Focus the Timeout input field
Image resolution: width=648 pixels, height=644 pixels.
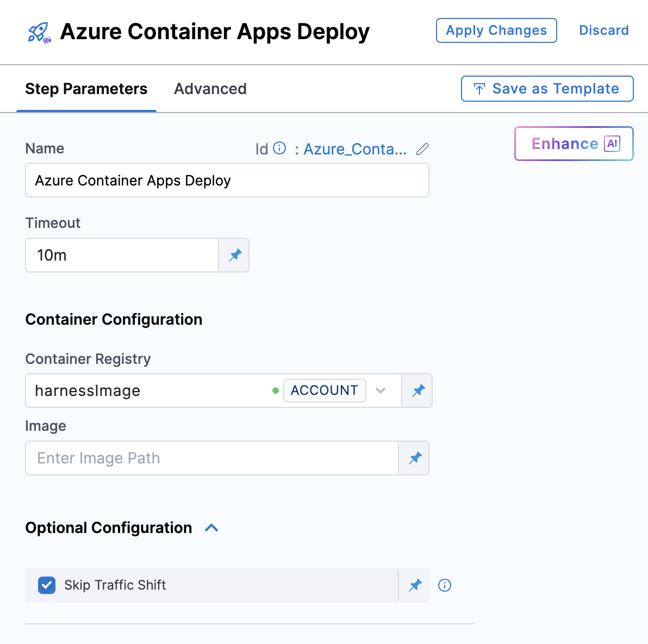[x=122, y=255]
